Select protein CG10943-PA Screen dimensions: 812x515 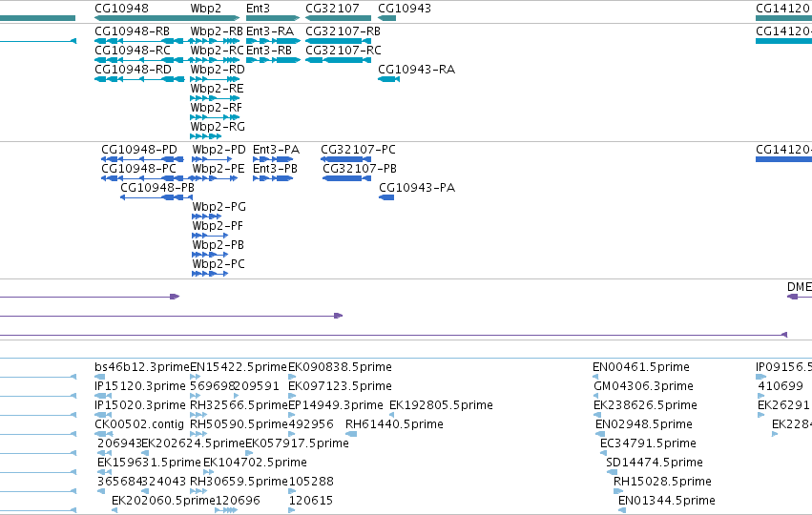pos(386,197)
